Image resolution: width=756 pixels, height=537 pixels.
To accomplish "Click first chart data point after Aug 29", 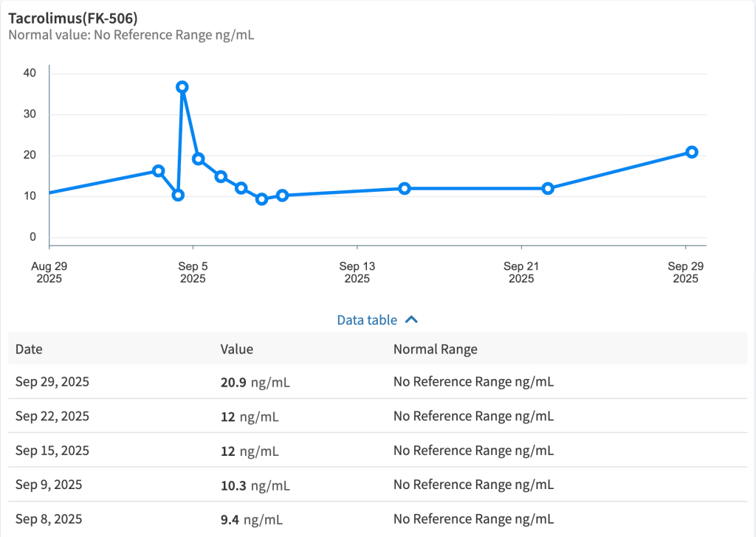I will [x=158, y=170].
